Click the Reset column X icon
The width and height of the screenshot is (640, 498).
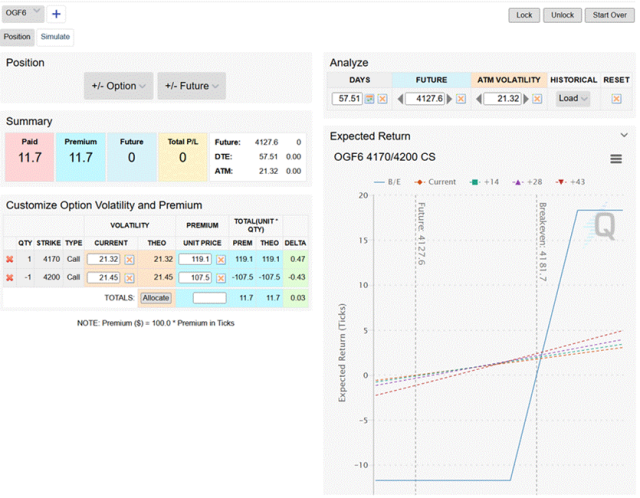[616, 99]
